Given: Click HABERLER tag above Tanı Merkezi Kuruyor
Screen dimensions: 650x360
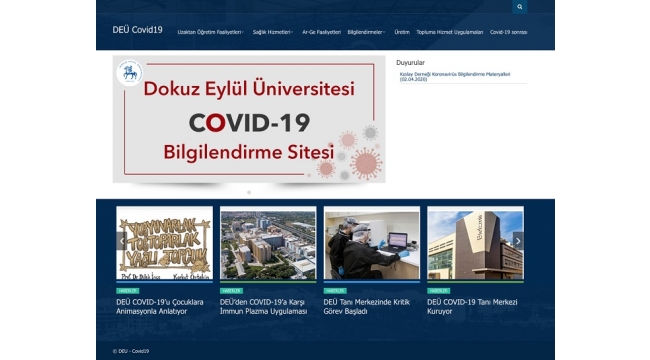Looking at the screenshot, I should tap(439, 291).
